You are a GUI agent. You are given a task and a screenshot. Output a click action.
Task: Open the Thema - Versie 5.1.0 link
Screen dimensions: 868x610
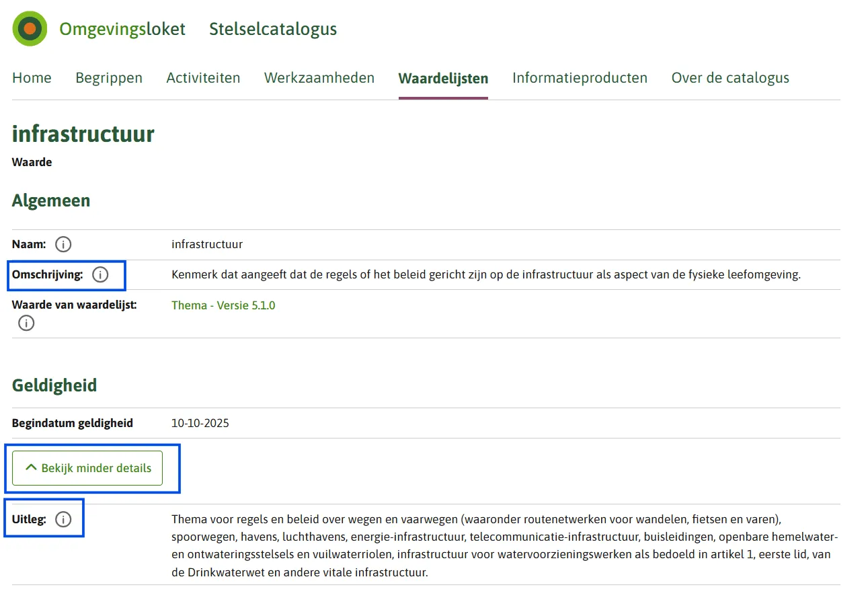point(223,305)
